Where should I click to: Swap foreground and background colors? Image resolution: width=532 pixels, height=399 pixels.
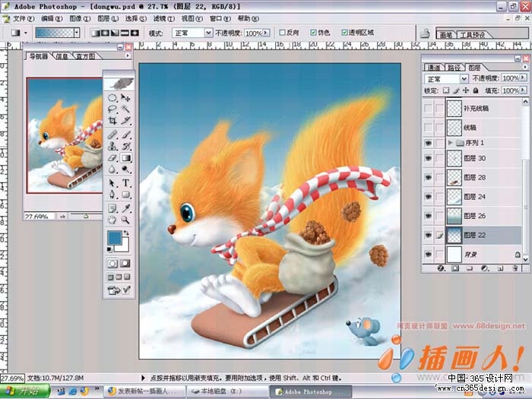pyautogui.click(x=127, y=233)
